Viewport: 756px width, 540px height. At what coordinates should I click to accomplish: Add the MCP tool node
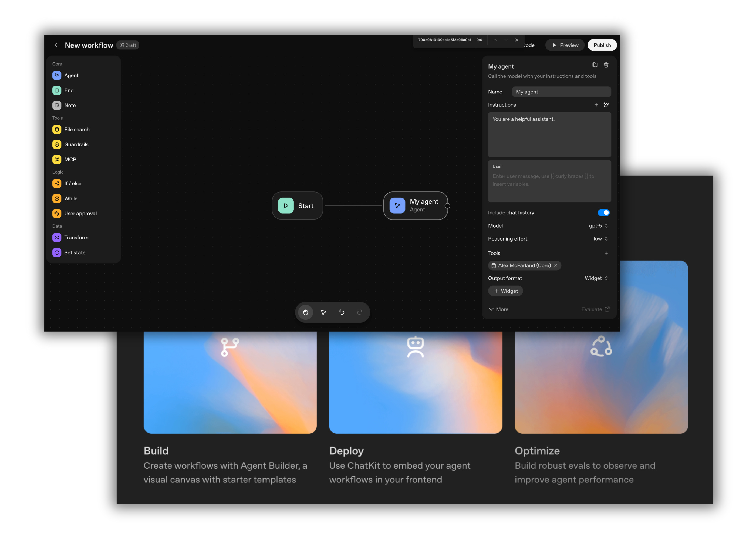click(70, 159)
